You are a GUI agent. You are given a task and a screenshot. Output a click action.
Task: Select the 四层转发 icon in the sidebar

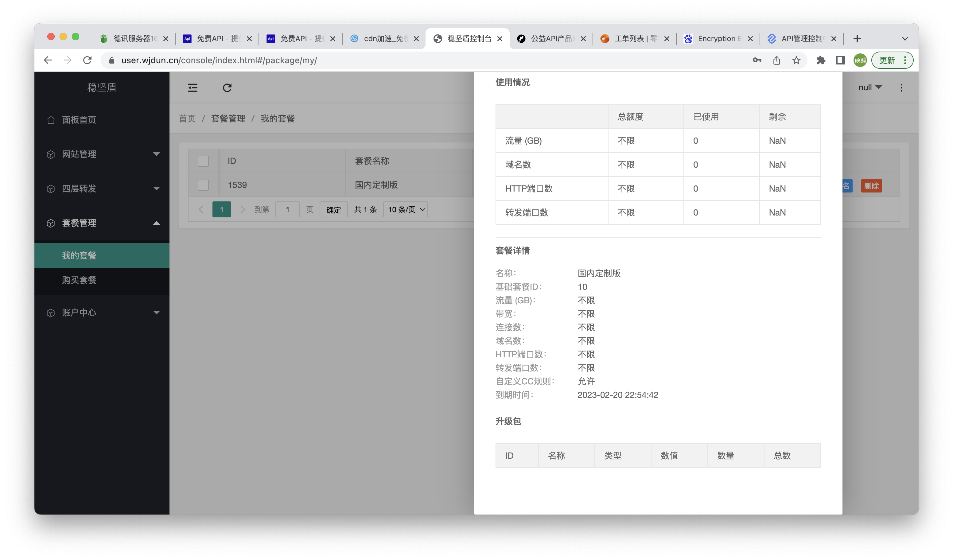tap(51, 188)
